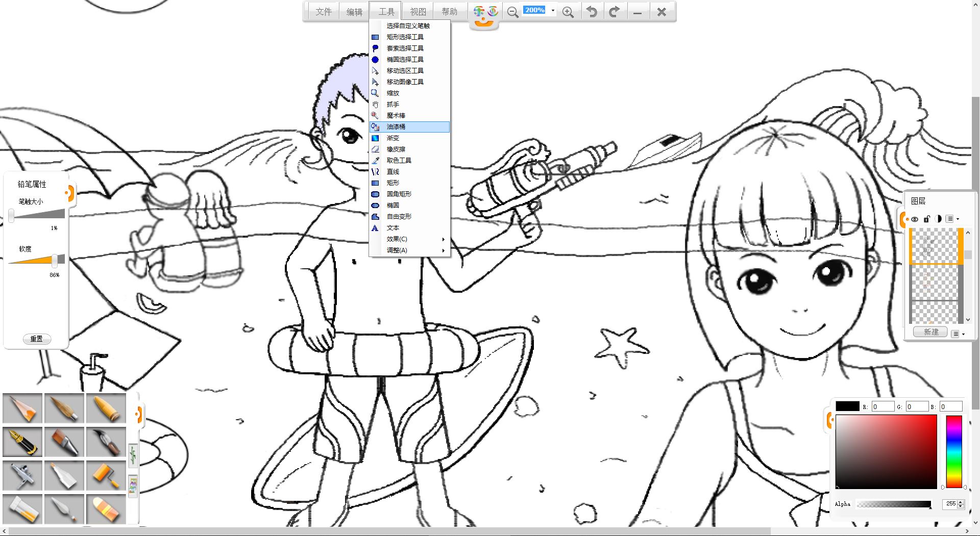Toggle layer visibility eye icon
980x536 pixels.
tap(915, 219)
